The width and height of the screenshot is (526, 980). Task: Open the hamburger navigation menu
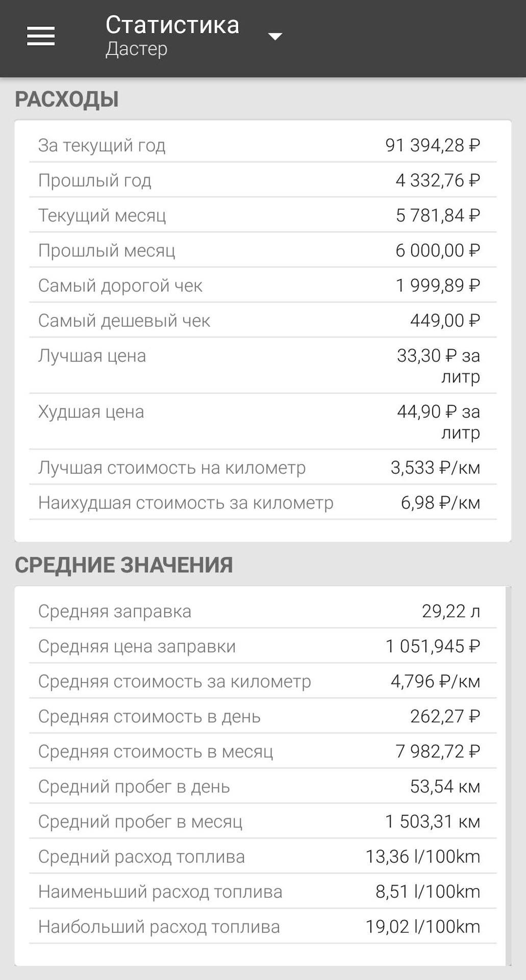click(x=41, y=36)
